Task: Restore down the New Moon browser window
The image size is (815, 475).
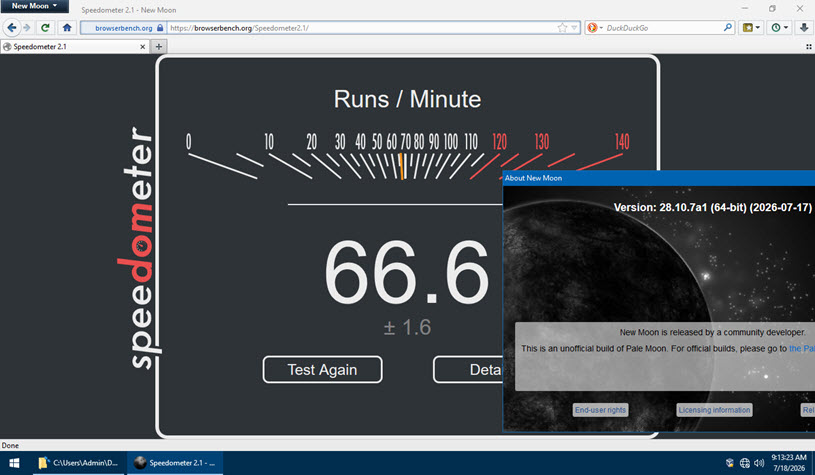Action: tap(772, 8)
